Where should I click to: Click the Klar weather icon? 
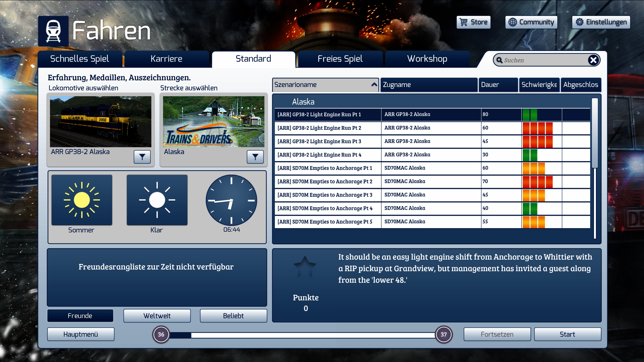[x=157, y=200]
